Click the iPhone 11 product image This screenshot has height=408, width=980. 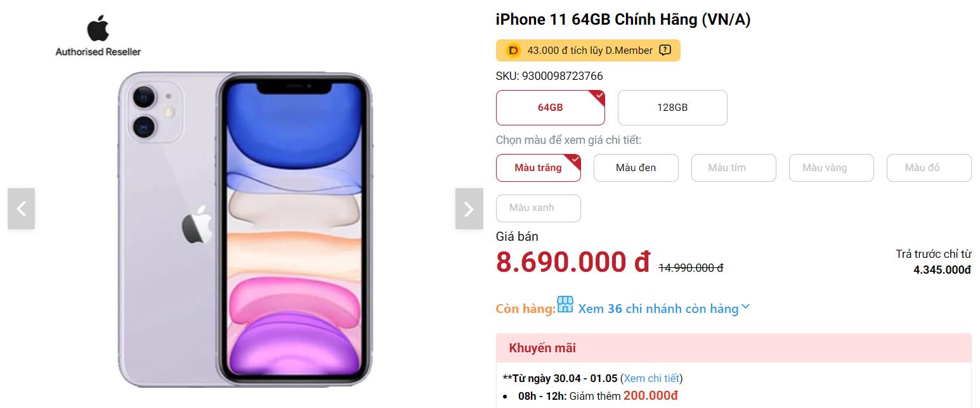pyautogui.click(x=245, y=229)
